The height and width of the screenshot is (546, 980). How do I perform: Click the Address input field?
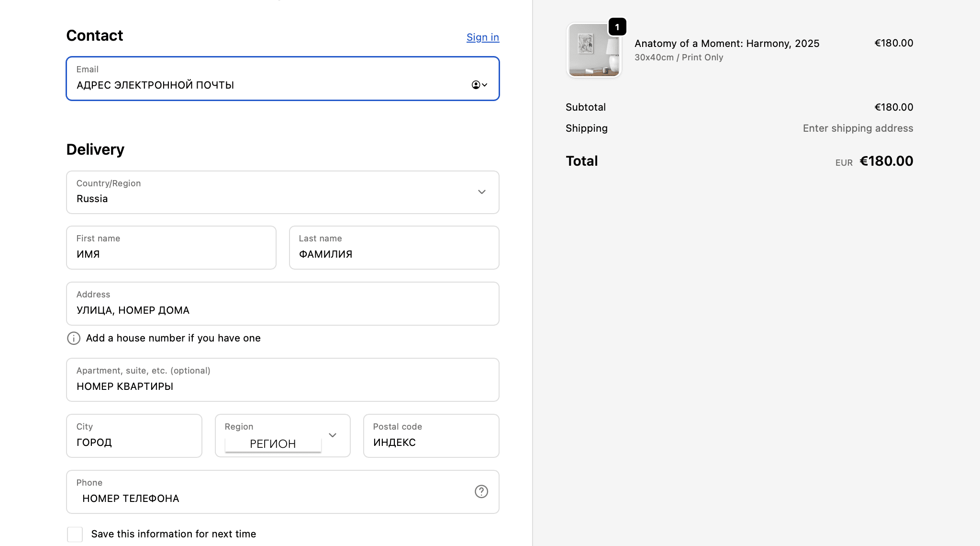coord(282,304)
